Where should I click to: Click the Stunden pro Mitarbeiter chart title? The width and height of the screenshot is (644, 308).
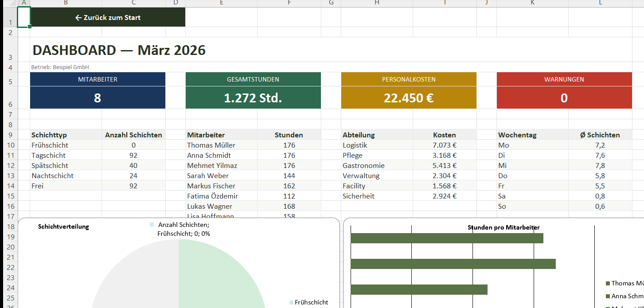pyautogui.click(x=503, y=227)
